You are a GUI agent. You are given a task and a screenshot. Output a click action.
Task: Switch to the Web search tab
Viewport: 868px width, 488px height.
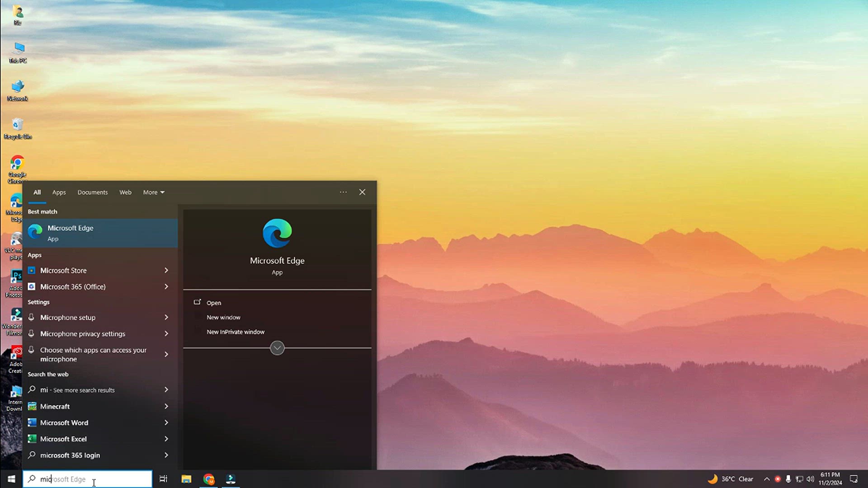(x=125, y=192)
